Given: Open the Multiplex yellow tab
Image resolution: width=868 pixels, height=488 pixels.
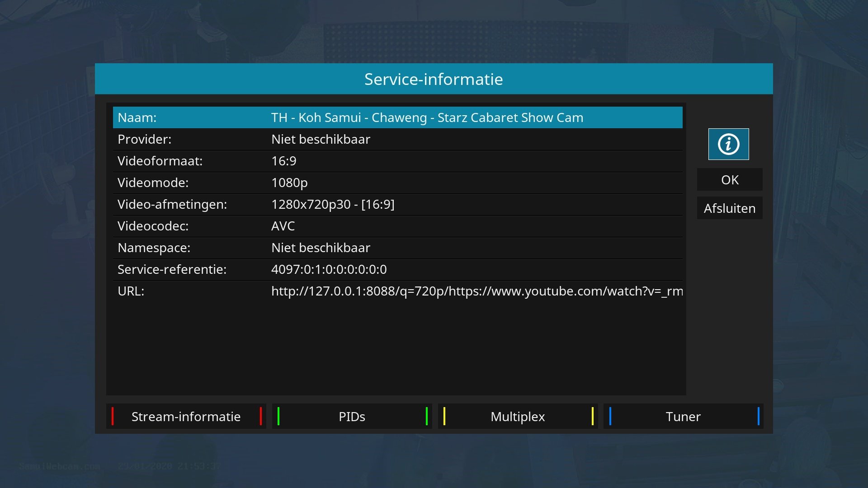Looking at the screenshot, I should click(x=518, y=416).
